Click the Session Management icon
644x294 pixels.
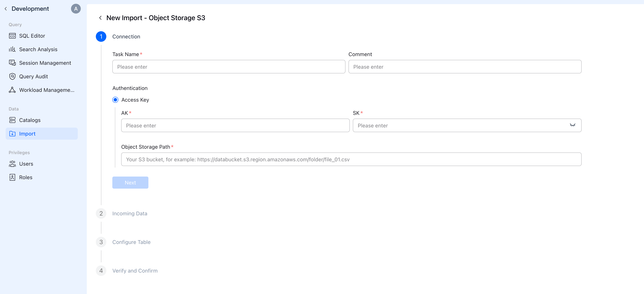click(12, 63)
